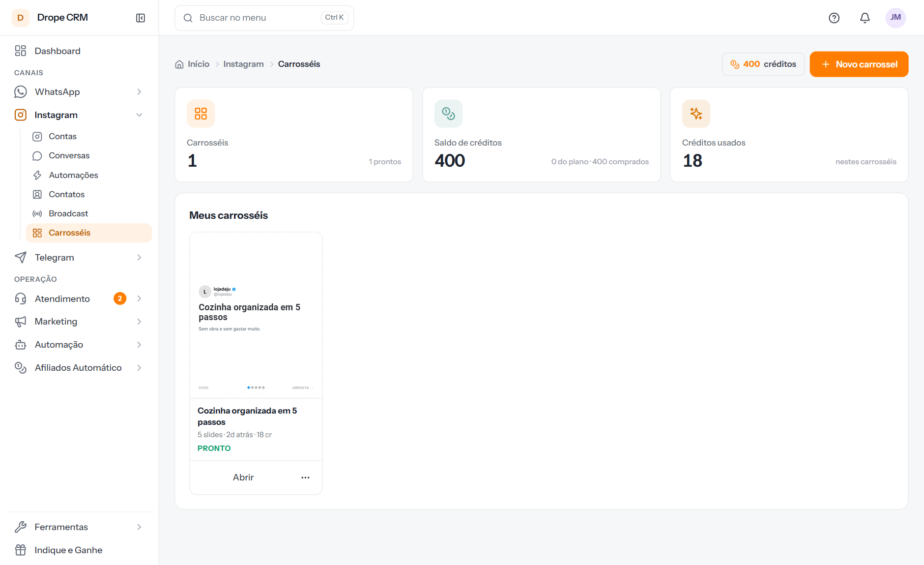Open Automações under Instagram
This screenshot has width=924, height=565.
(x=88, y=175)
